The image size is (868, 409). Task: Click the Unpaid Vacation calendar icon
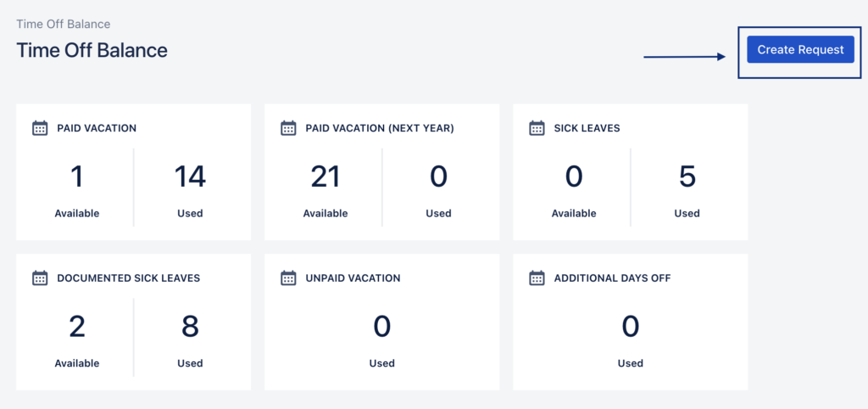click(288, 278)
